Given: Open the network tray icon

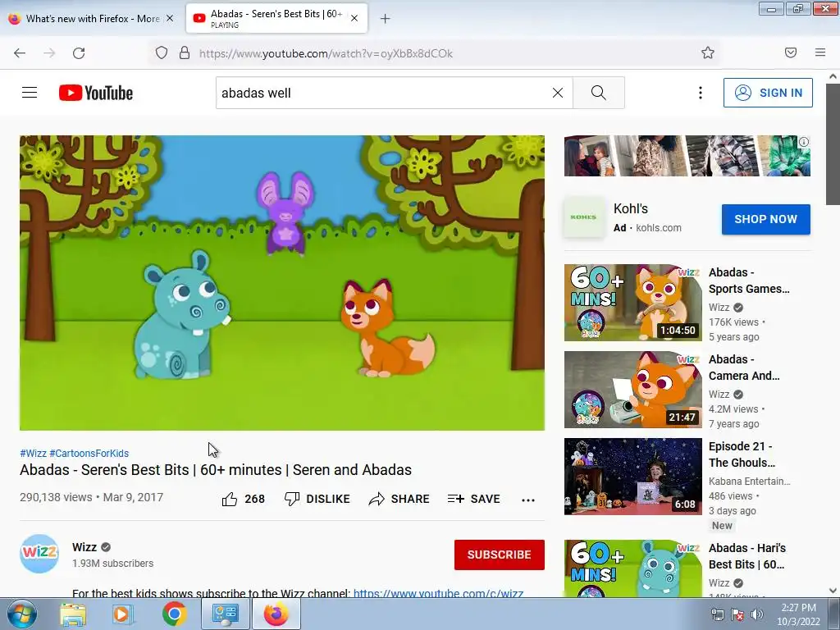Looking at the screenshot, I should point(717,614).
